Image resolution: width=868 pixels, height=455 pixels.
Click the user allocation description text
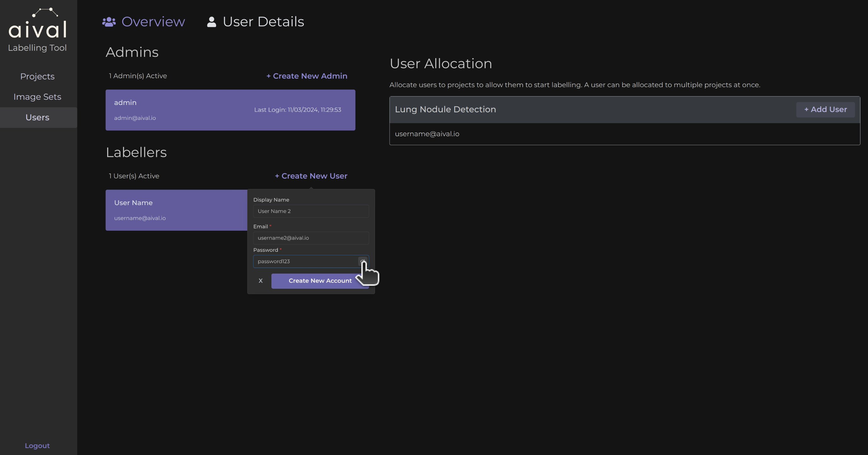(x=575, y=85)
